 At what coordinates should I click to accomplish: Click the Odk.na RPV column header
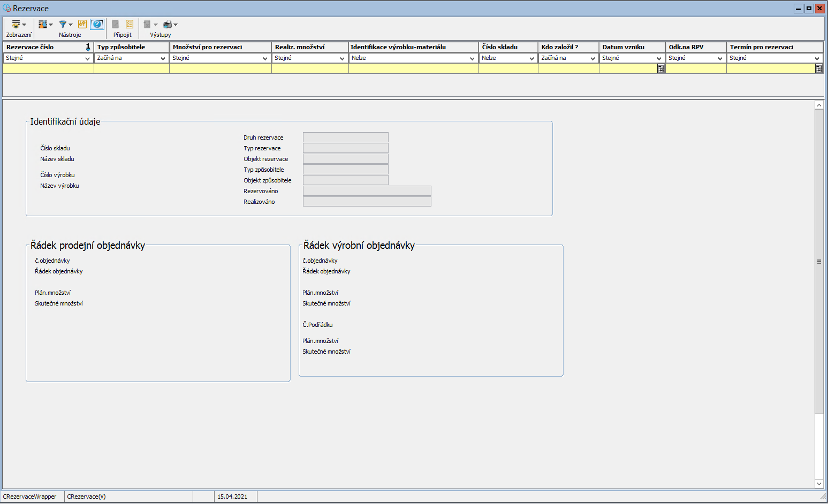click(695, 47)
